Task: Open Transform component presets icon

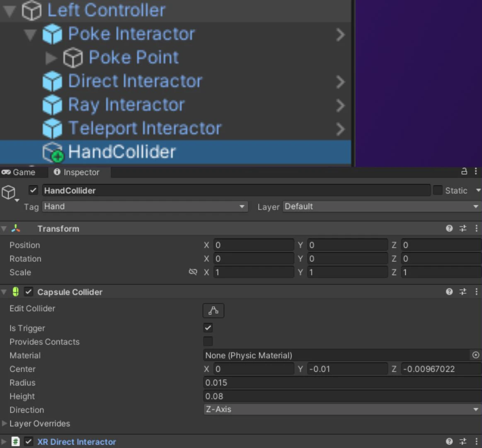Action: tap(463, 228)
